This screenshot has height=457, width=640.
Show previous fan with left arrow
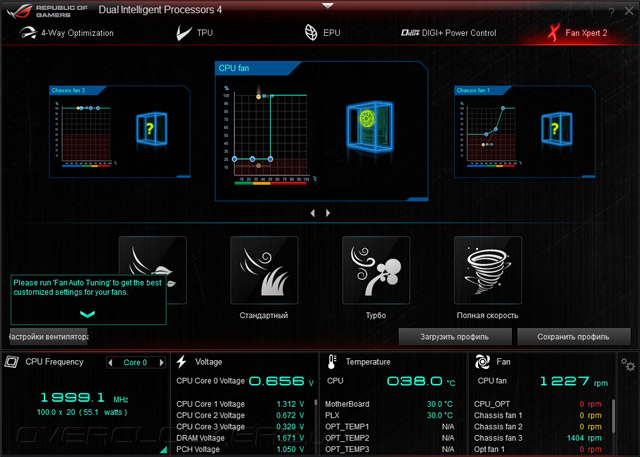313,213
